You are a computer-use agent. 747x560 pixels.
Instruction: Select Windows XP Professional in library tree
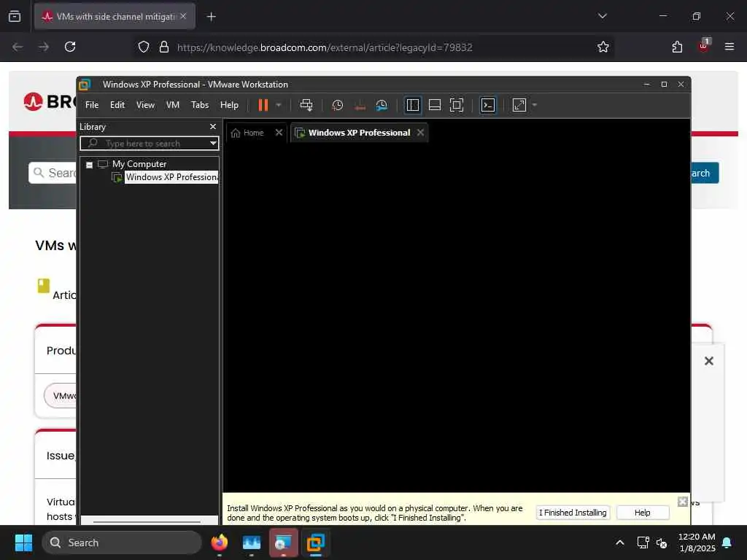tap(171, 177)
